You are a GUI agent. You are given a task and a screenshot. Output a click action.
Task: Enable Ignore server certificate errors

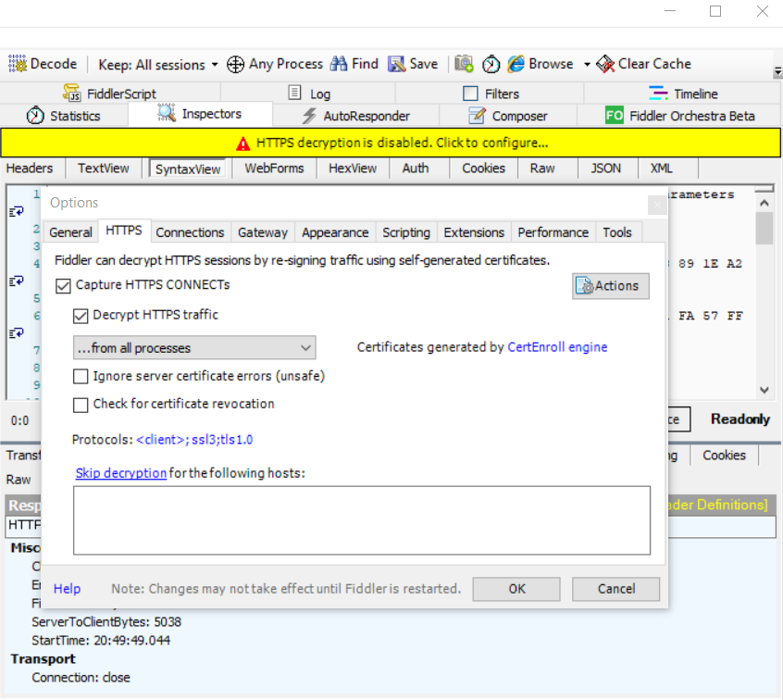tap(81, 376)
